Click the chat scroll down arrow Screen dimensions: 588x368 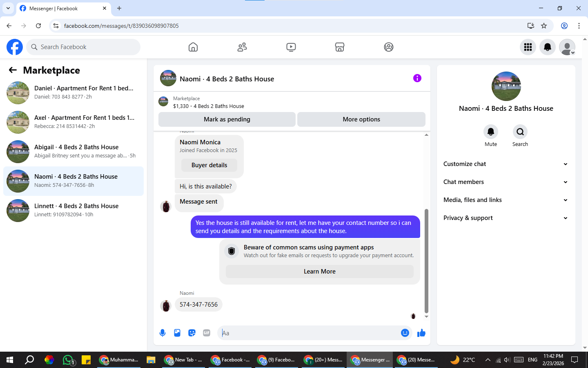tap(426, 317)
